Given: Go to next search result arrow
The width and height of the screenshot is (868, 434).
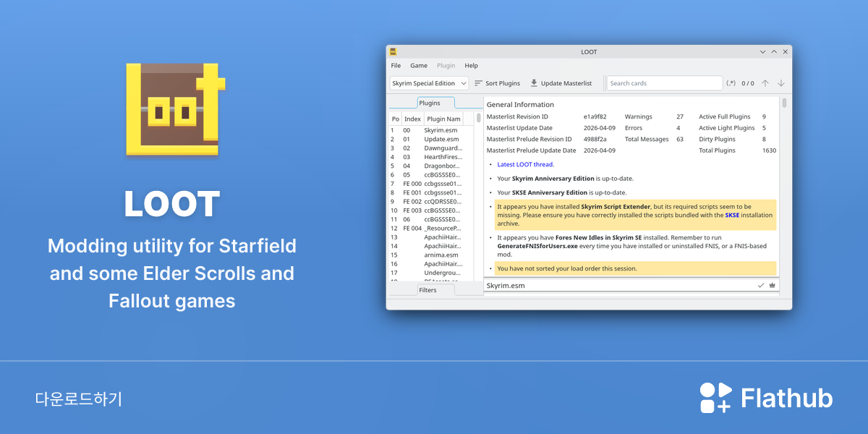Looking at the screenshot, I should tap(781, 83).
